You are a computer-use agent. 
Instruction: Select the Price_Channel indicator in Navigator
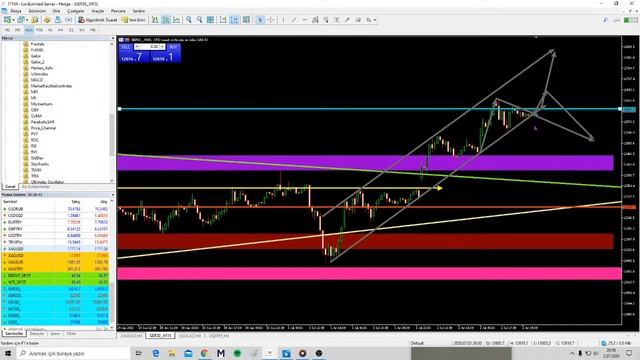[43, 128]
